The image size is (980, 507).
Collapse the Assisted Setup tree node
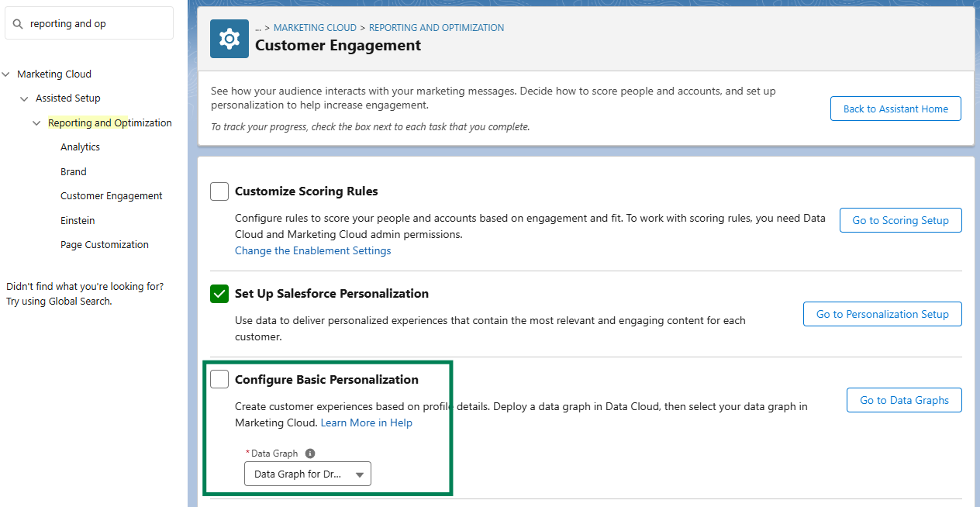[24, 98]
